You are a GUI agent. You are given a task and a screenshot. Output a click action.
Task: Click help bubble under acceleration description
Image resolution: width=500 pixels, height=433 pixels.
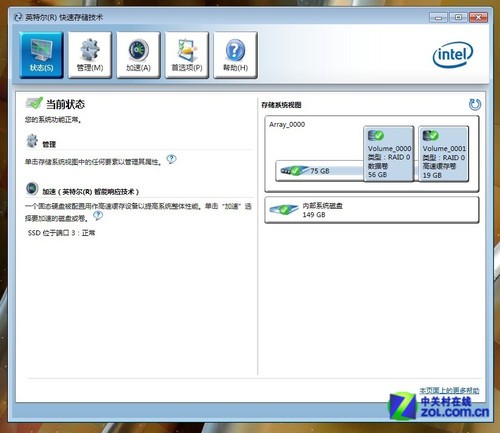[98, 216]
